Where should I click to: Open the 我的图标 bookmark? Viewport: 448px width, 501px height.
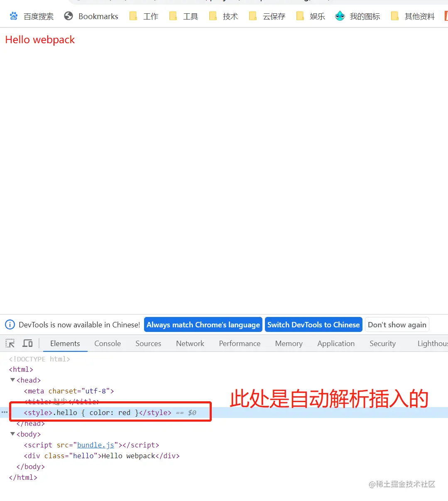(357, 16)
